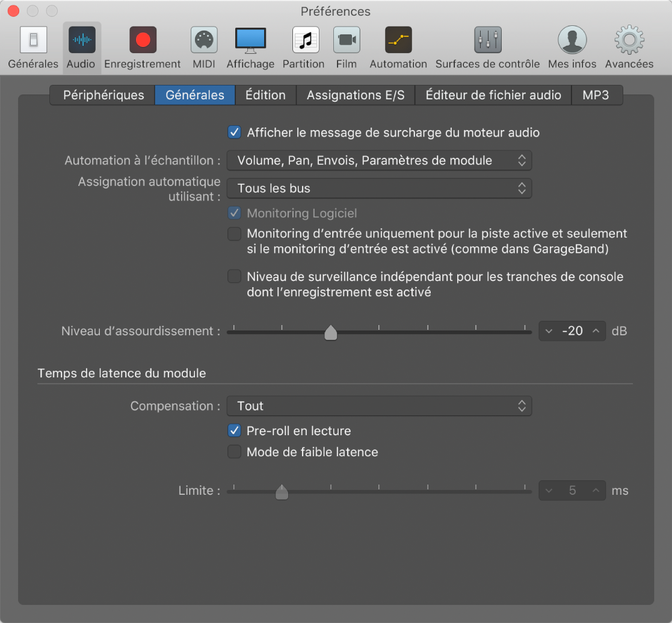
Task: Open the Avancées gear preferences
Action: [x=629, y=48]
